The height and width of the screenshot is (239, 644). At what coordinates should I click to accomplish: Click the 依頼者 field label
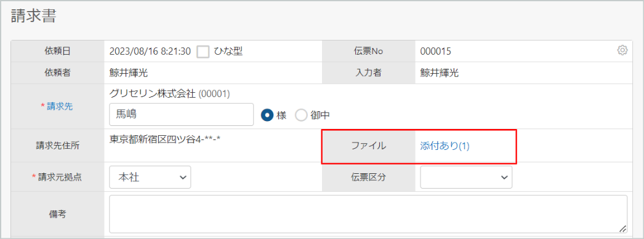click(x=57, y=73)
